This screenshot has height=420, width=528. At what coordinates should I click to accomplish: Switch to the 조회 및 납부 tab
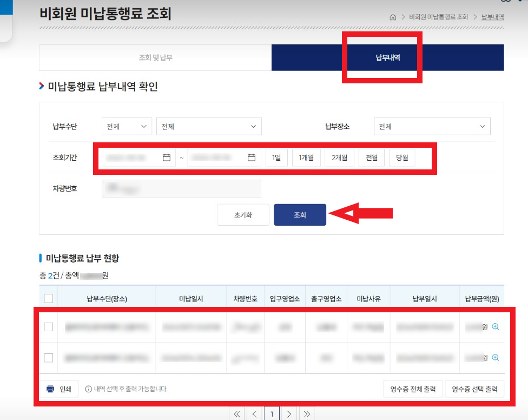[155, 57]
